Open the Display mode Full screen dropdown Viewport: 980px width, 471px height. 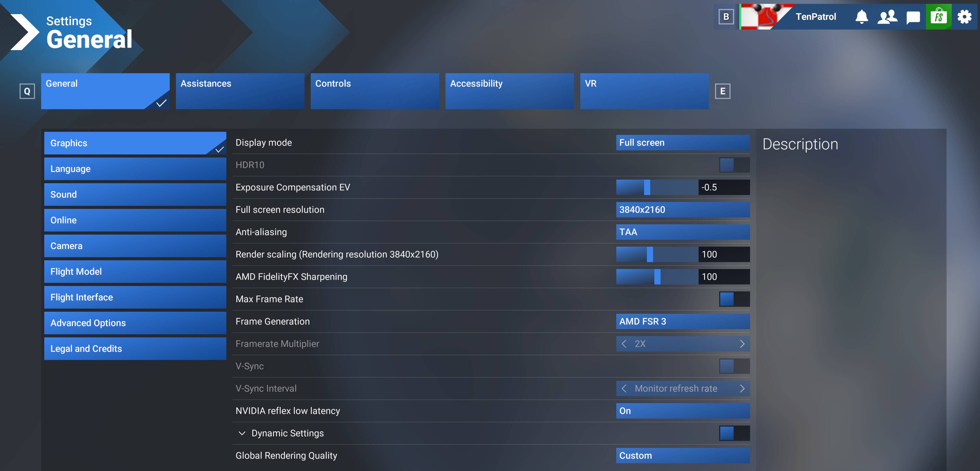click(682, 143)
